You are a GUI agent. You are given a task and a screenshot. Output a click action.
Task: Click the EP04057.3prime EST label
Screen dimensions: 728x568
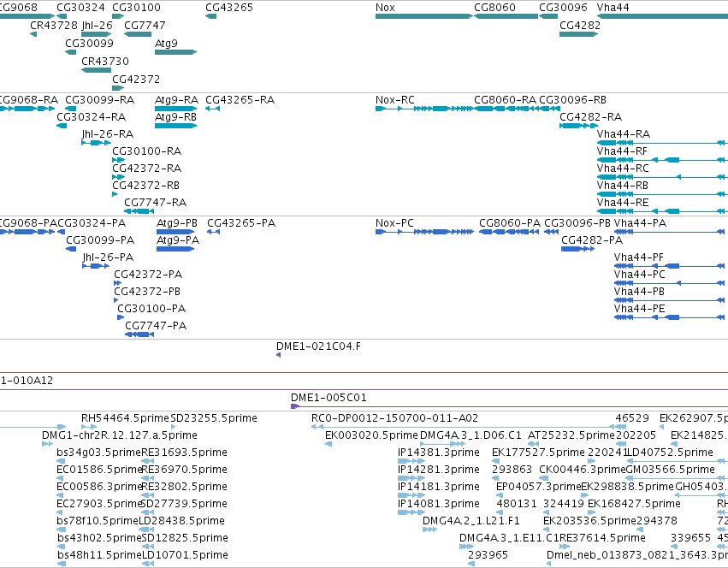pos(539,486)
